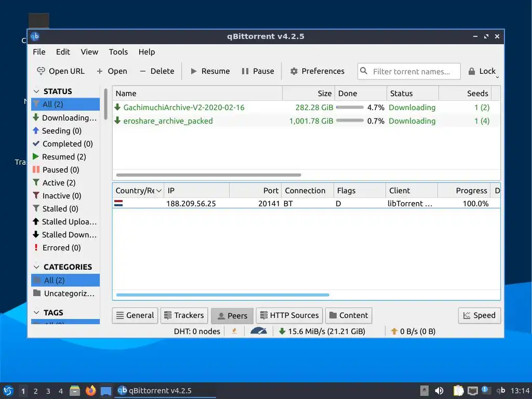Click the clipboard icon in system tray
532x399 pixels.
[458, 391]
